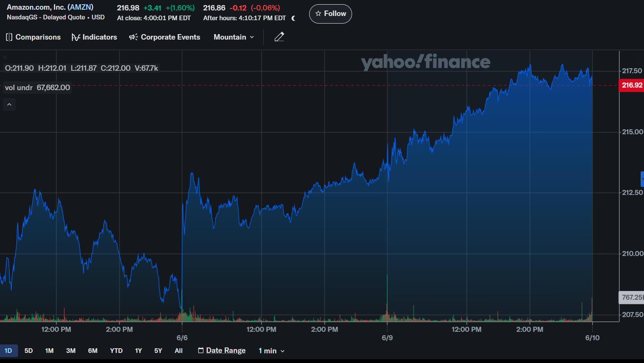Image resolution: width=644 pixels, height=363 pixels.
Task: Click the calendar Date Range control
Action: pyautogui.click(x=222, y=351)
